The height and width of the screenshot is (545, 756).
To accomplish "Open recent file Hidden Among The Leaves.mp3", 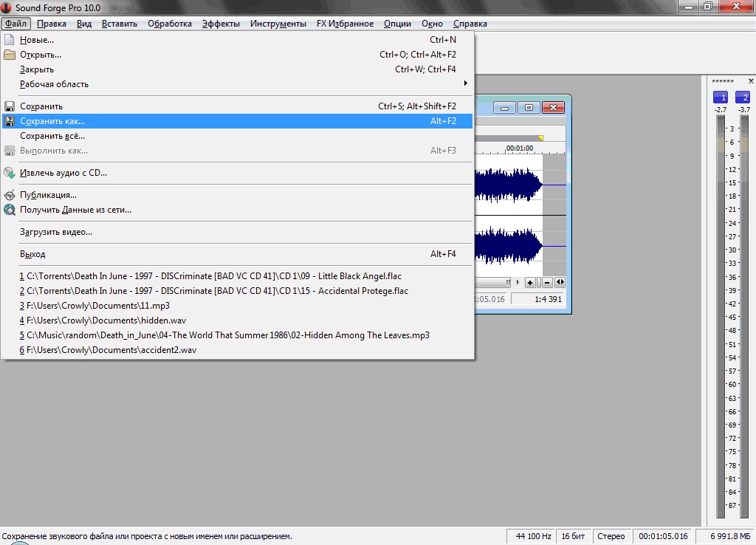I will point(237,335).
